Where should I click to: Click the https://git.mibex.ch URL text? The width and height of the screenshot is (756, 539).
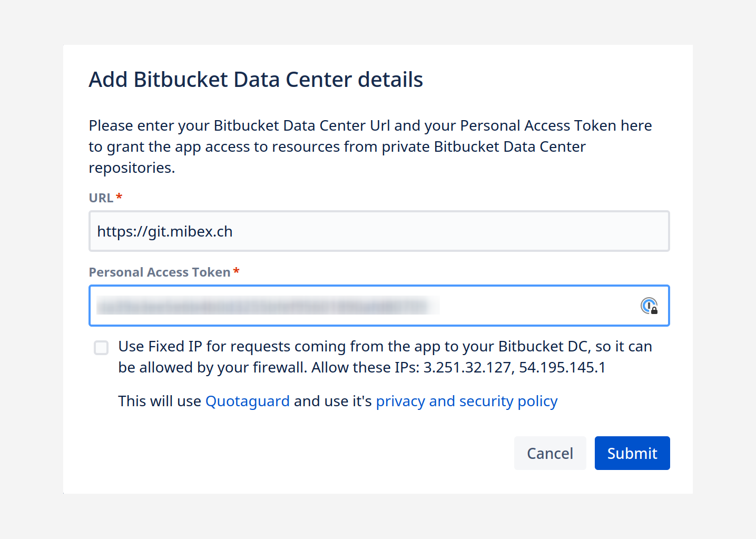click(x=165, y=232)
